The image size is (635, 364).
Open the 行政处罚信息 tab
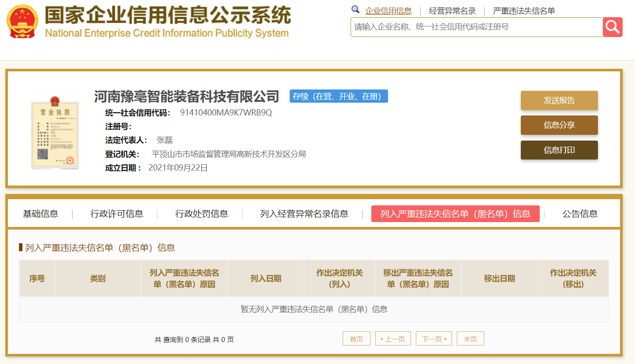202,214
